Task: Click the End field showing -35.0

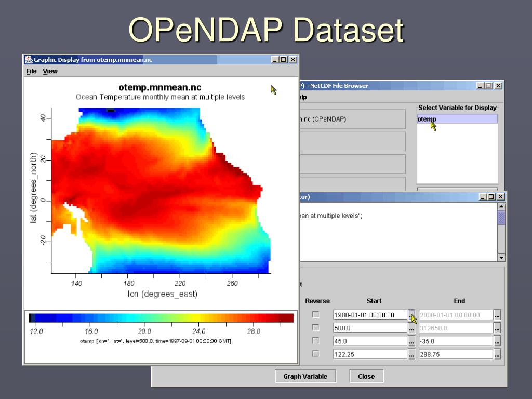Action: 456,341
